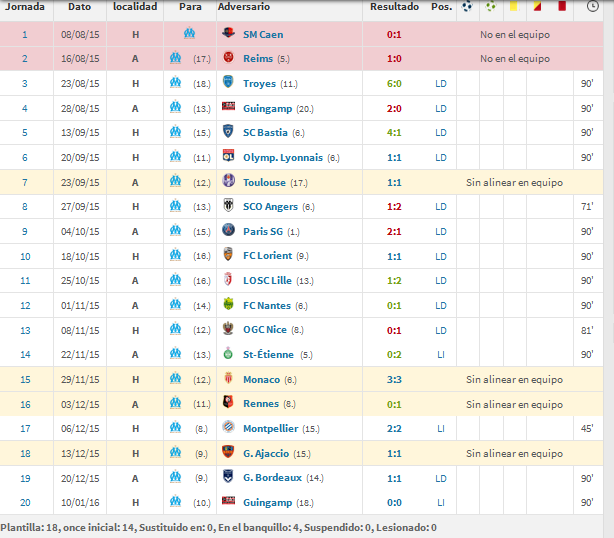This screenshot has height=538, width=614.
Task: Open matchday 20 link
Action: [x=25, y=502]
